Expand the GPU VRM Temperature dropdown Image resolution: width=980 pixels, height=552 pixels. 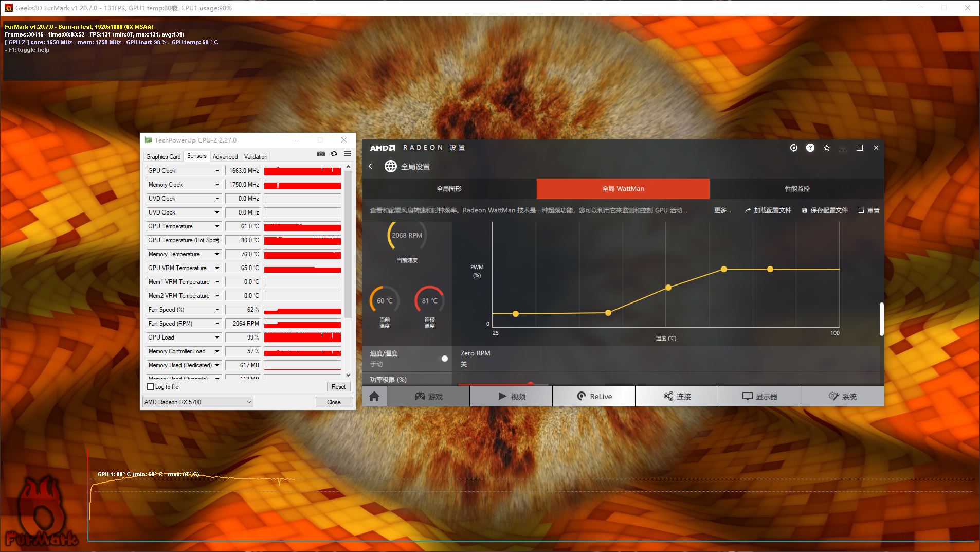click(217, 268)
